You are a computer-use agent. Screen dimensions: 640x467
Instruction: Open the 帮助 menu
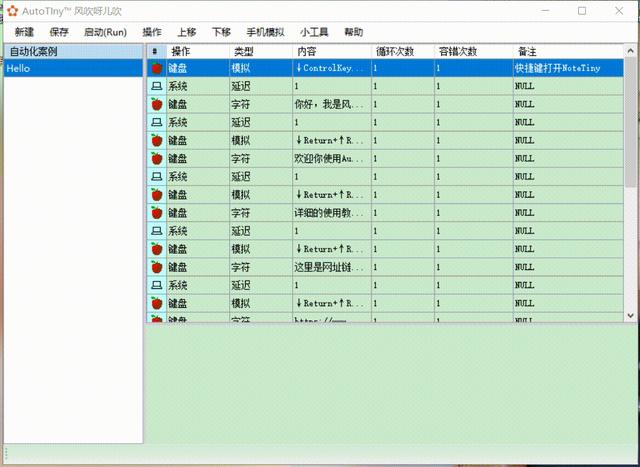[353, 32]
